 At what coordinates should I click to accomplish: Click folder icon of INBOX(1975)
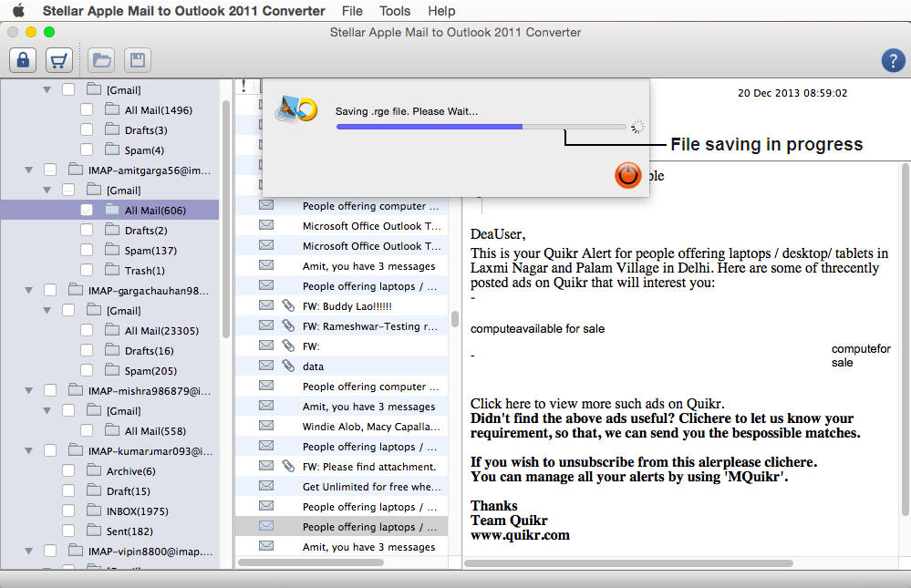tap(94, 511)
